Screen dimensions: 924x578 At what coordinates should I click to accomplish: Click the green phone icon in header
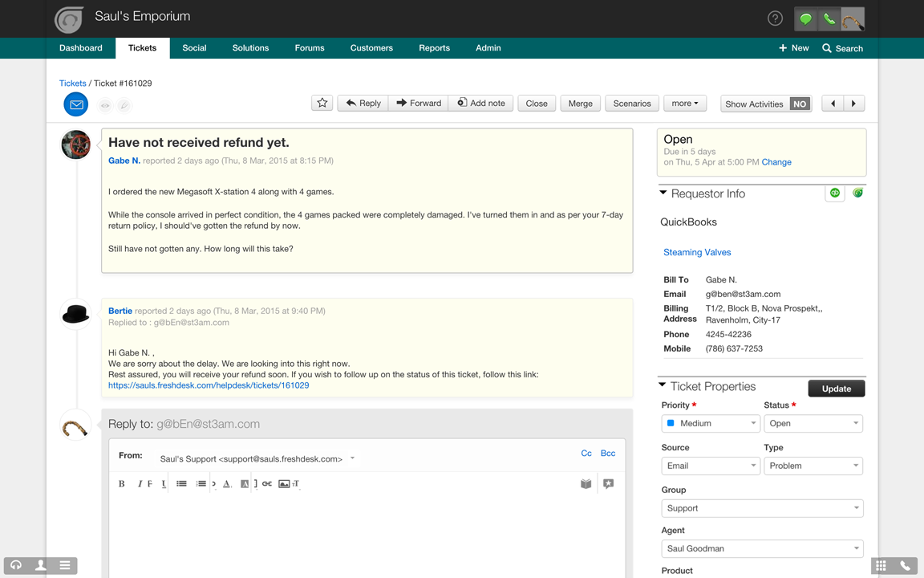pos(829,18)
